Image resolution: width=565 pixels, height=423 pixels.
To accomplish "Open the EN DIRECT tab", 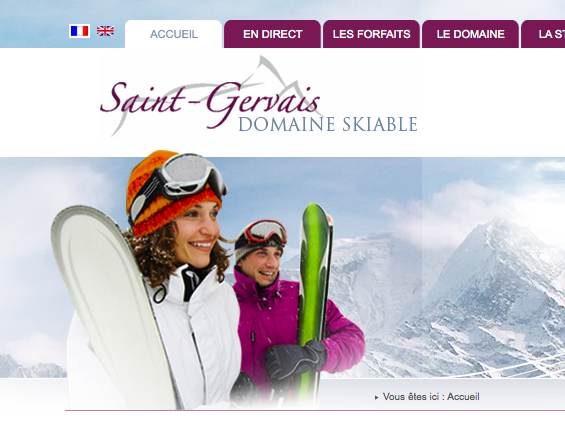I will pyautogui.click(x=272, y=34).
